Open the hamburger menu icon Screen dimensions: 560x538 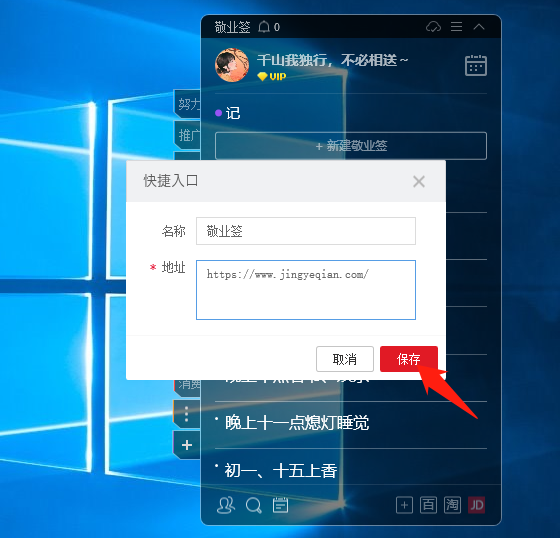point(456,26)
